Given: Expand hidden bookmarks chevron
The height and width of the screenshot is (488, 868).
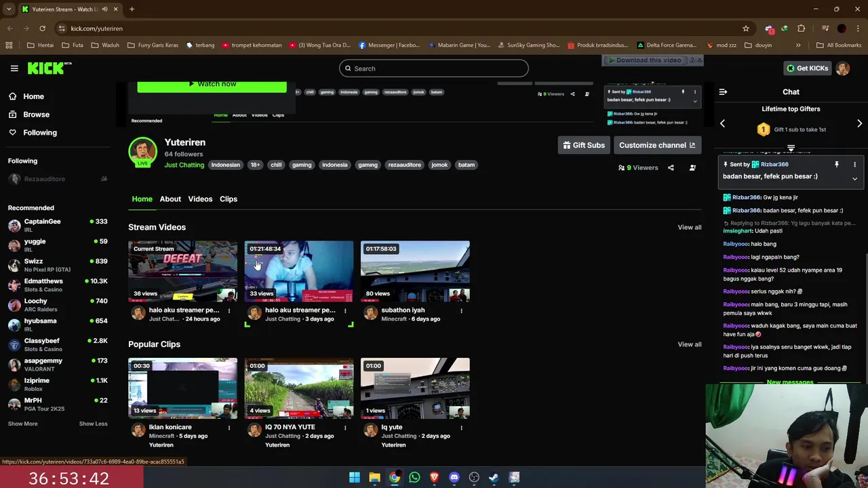Looking at the screenshot, I should coord(798,45).
